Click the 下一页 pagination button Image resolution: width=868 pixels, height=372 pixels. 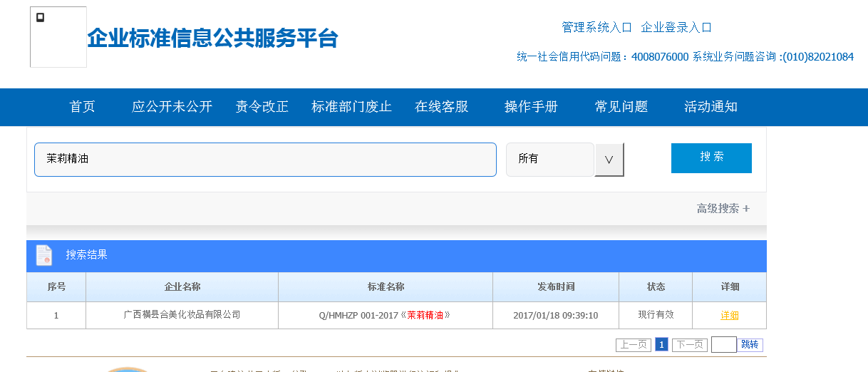(689, 345)
